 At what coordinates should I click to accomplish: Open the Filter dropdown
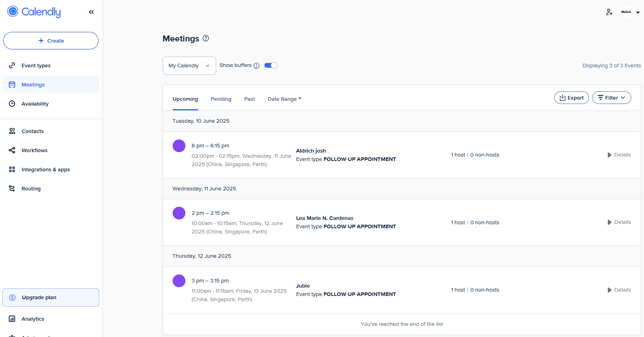pos(611,98)
